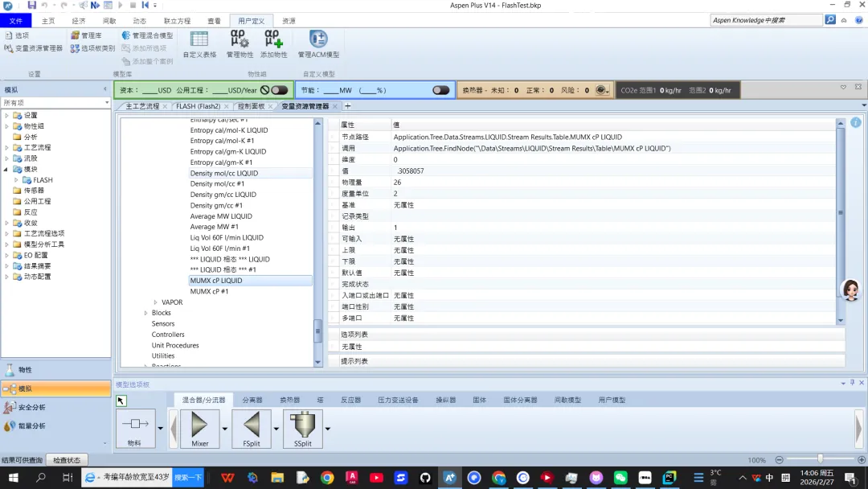Expand the FLASH block node
The height and width of the screenshot is (489, 868).
point(16,180)
